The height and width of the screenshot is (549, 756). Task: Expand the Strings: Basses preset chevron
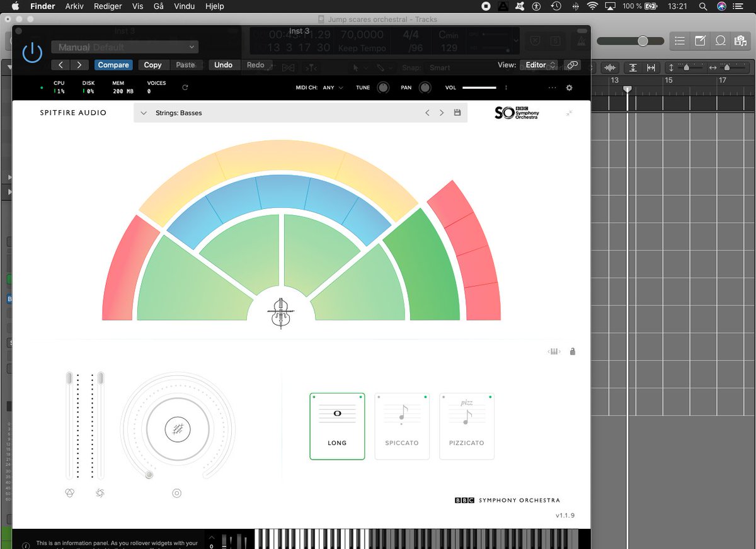pos(144,113)
